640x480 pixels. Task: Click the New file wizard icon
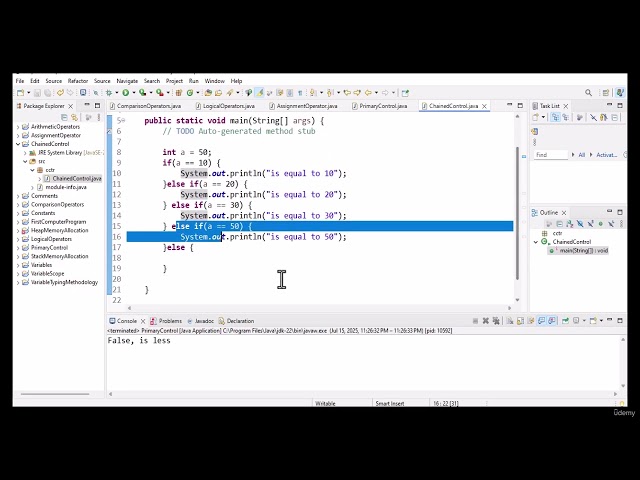coord(20,93)
